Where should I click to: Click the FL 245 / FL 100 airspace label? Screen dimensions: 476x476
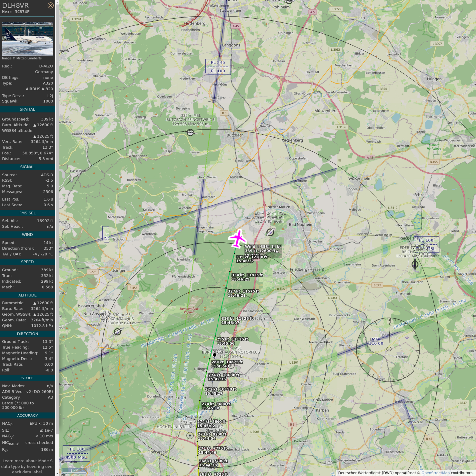[218, 67]
